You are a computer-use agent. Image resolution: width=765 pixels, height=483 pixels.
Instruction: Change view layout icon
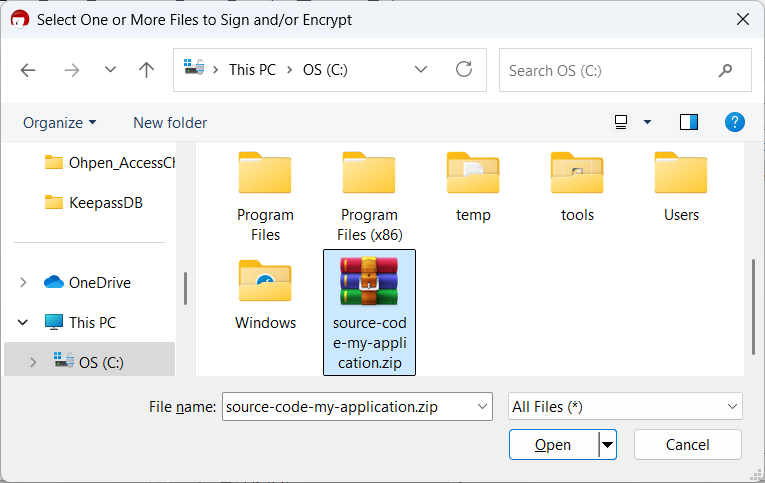pos(621,122)
